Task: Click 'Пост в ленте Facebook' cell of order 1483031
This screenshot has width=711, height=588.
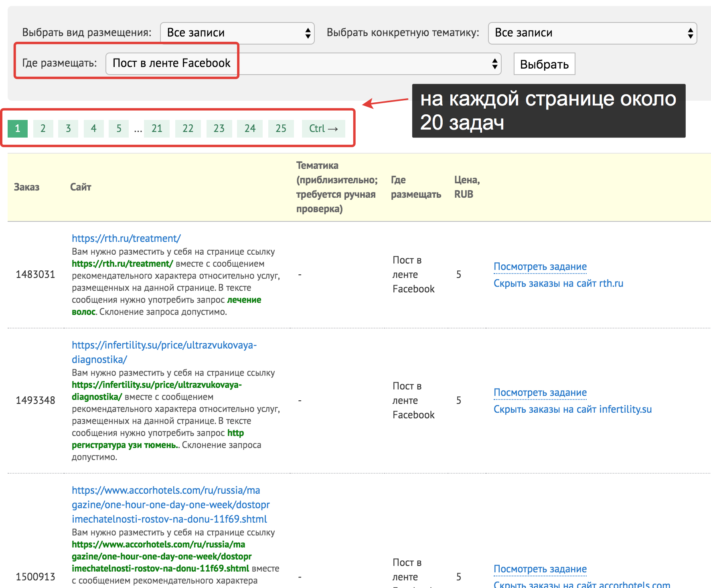Action: click(413, 275)
